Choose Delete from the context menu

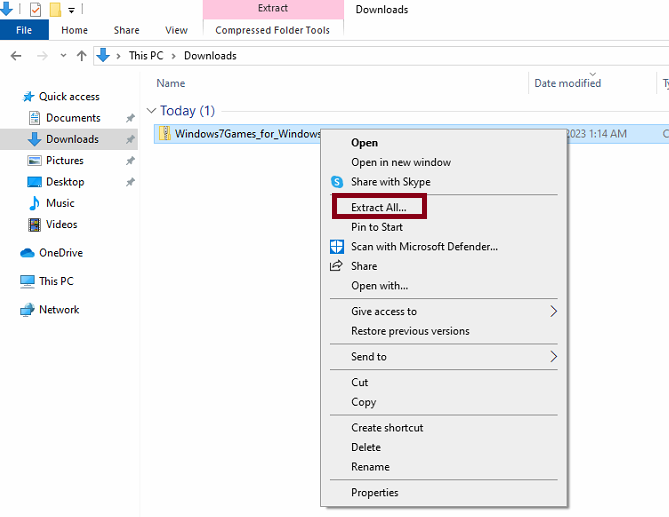pyautogui.click(x=366, y=447)
